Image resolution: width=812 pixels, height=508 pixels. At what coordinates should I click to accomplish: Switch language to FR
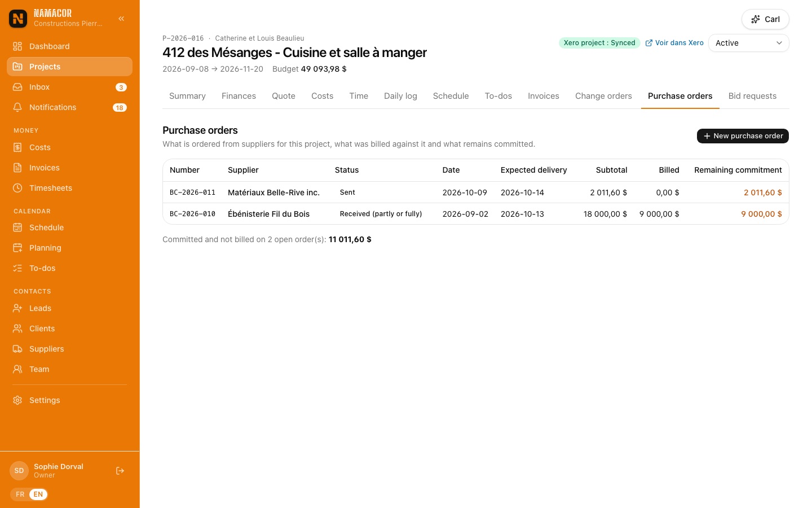(x=20, y=494)
